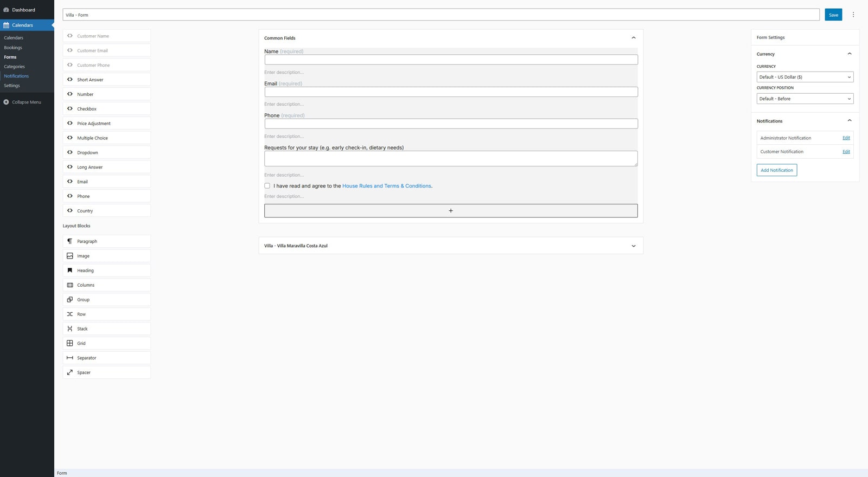The width and height of the screenshot is (868, 477).
Task: Click the form title field Villa - Form
Action: (441, 15)
